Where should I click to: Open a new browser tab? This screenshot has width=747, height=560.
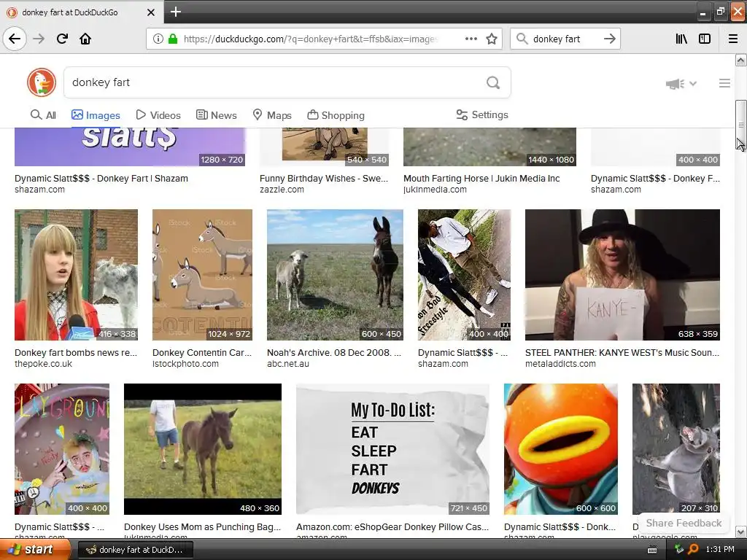[175, 12]
